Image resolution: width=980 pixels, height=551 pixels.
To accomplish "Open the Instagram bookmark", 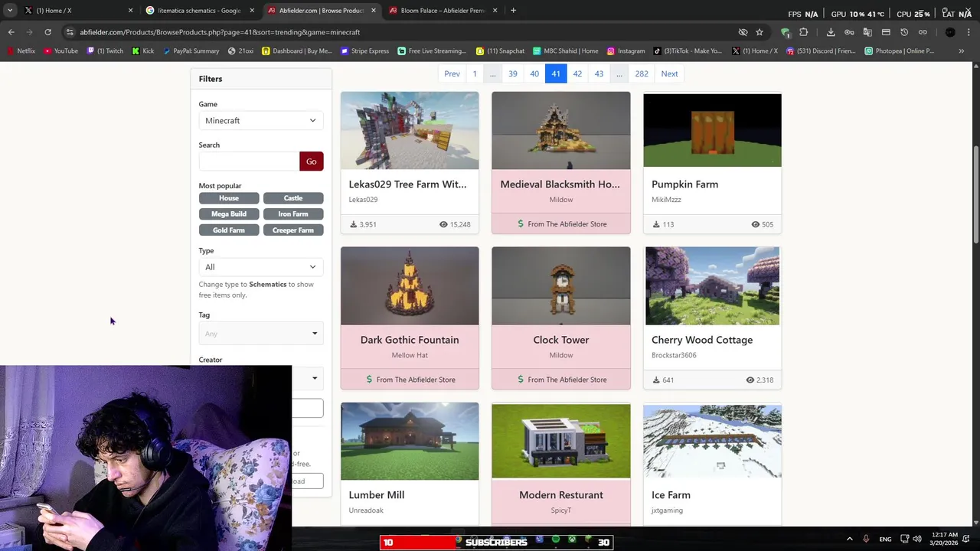I will tap(626, 51).
